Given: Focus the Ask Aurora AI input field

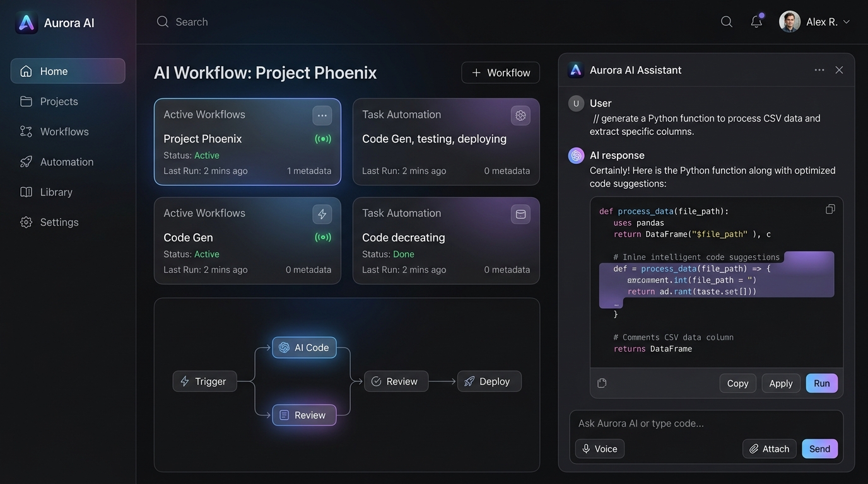Looking at the screenshot, I should (707, 423).
